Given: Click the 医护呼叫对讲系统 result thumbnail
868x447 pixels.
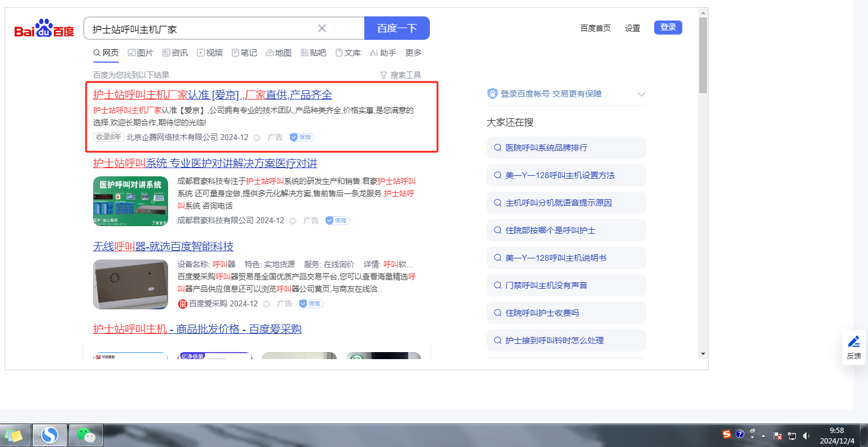Looking at the screenshot, I should pos(131,201).
